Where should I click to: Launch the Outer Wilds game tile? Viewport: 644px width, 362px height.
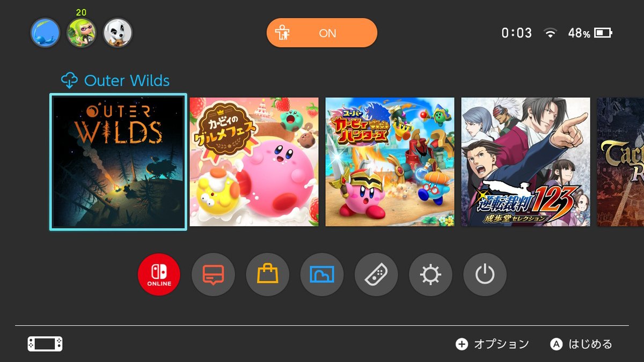click(x=118, y=162)
